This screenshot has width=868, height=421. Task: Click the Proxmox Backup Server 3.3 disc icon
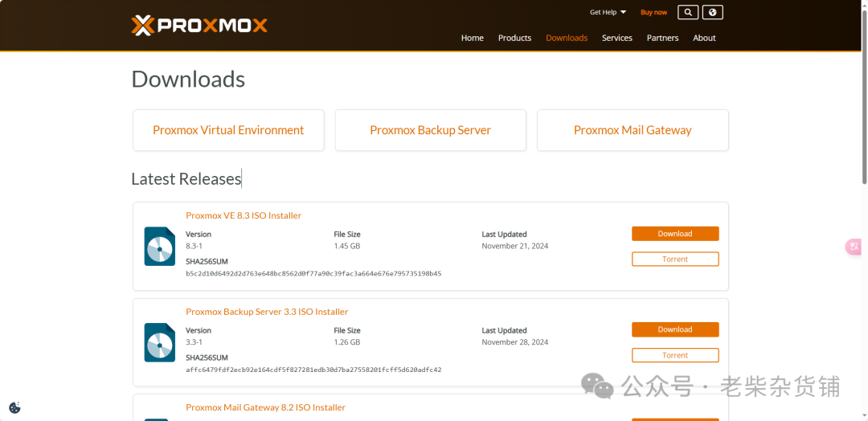(x=159, y=342)
